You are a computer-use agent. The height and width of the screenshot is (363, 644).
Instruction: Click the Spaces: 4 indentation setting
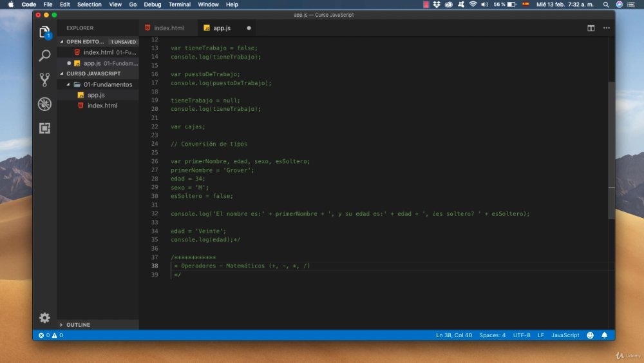click(x=492, y=335)
